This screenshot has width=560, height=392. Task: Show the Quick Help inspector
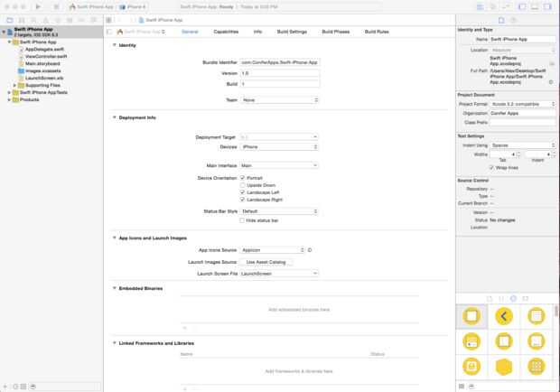click(513, 21)
